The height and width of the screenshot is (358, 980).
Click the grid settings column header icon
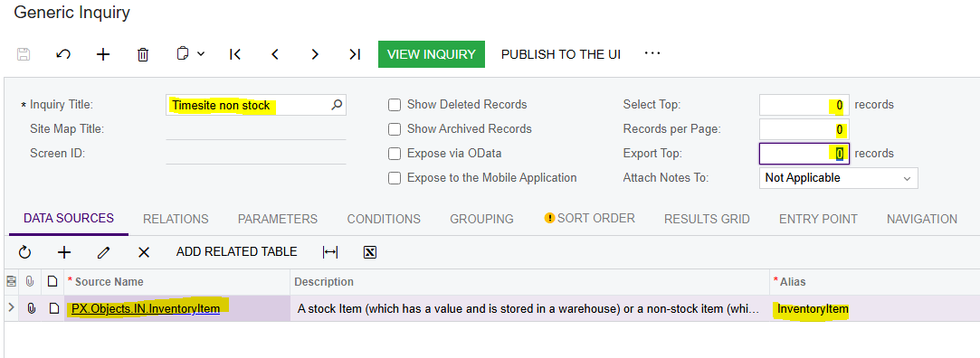coord(11,282)
